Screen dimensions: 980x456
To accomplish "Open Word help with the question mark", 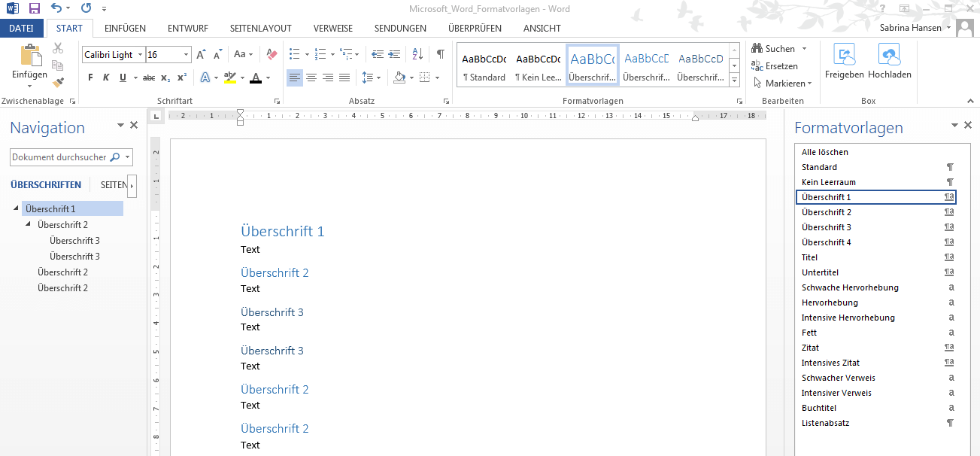I will (881, 8).
